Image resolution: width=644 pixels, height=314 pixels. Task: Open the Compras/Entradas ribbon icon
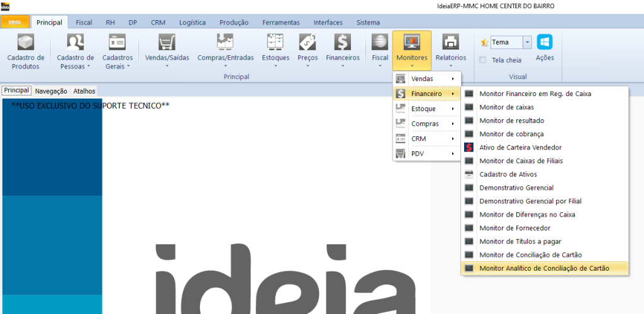pyautogui.click(x=225, y=43)
